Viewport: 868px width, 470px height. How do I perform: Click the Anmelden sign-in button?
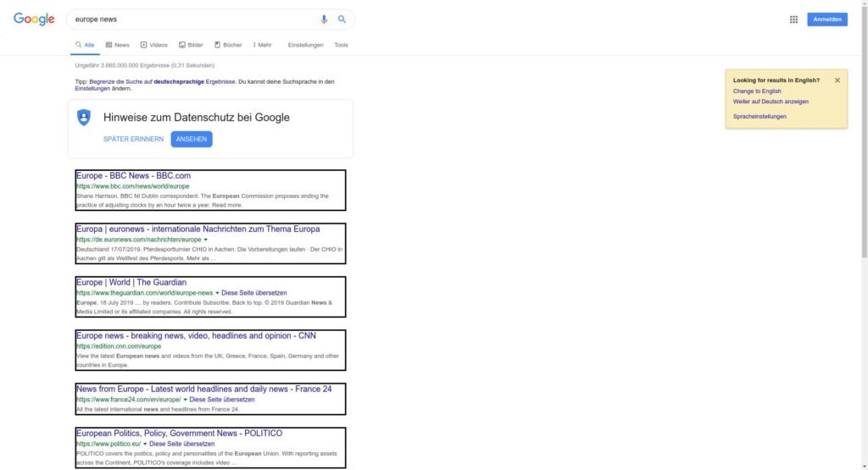827,19
